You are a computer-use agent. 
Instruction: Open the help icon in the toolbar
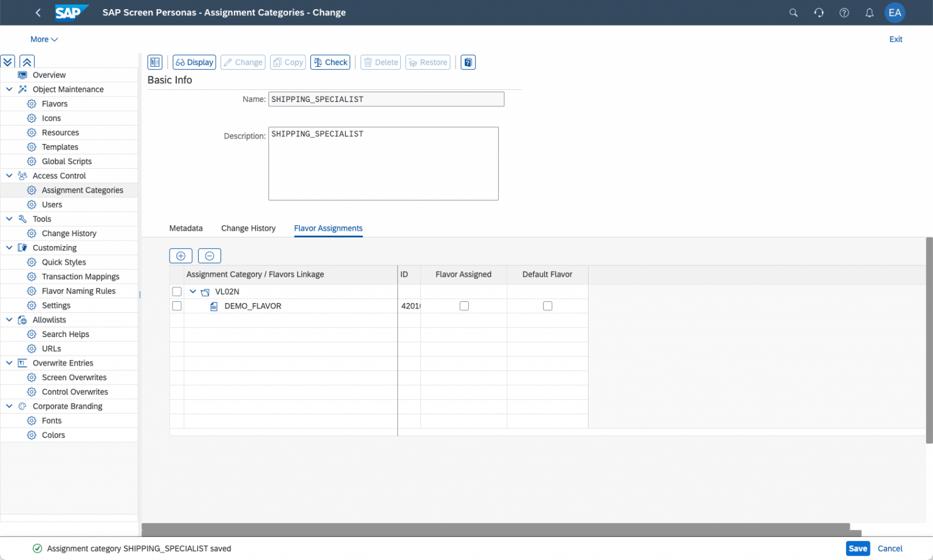[x=468, y=62]
